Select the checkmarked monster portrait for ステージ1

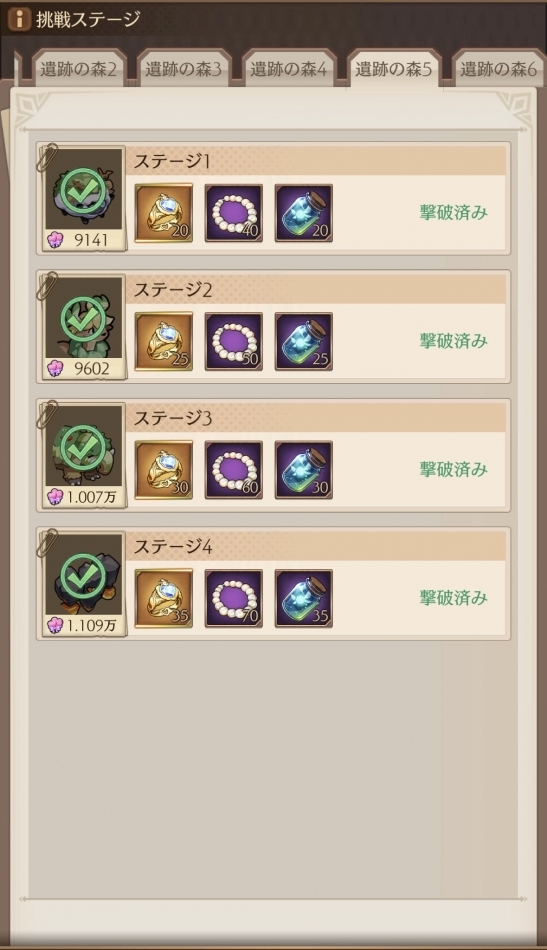click(84, 189)
